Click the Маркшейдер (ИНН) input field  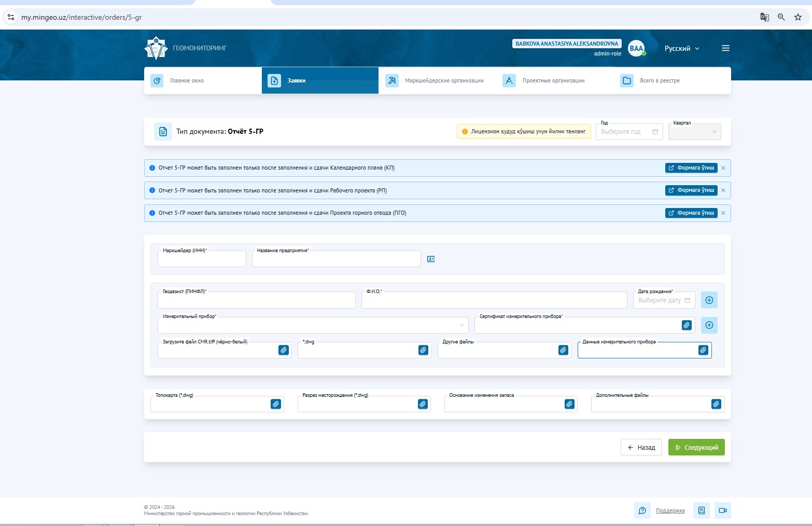[x=202, y=259]
